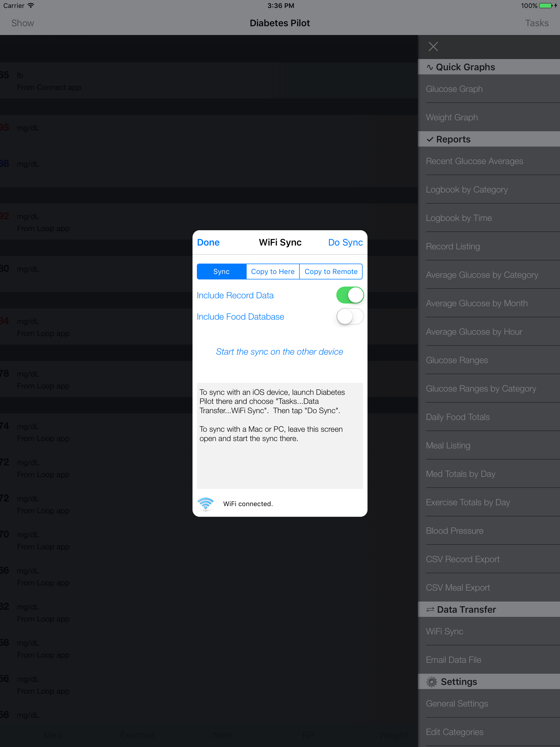Viewport: 560px width, 747px height.
Task: Tap the 'From Connect app' weight record
Action: point(209,80)
